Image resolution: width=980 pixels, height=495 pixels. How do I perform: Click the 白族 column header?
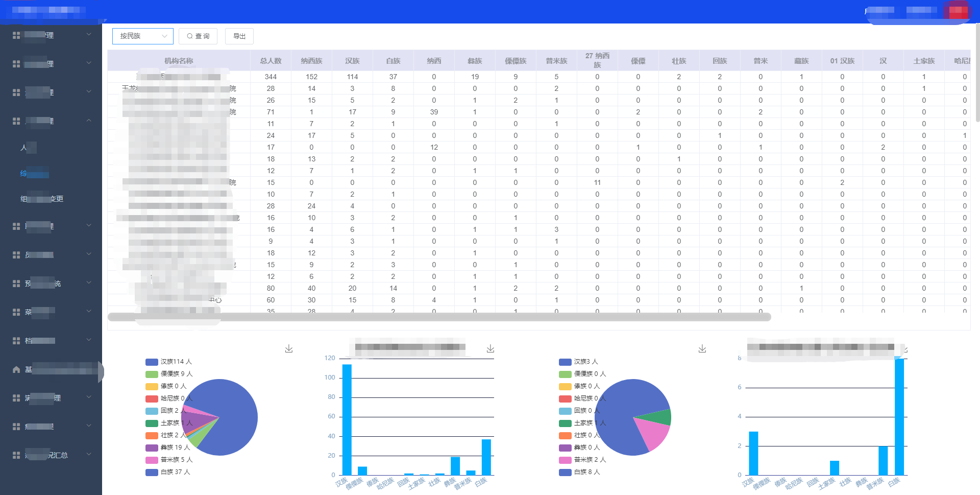(393, 61)
